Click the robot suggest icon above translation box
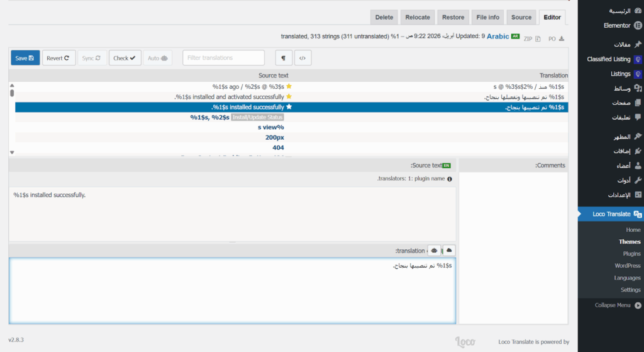This screenshot has width=644, height=352. (434, 251)
